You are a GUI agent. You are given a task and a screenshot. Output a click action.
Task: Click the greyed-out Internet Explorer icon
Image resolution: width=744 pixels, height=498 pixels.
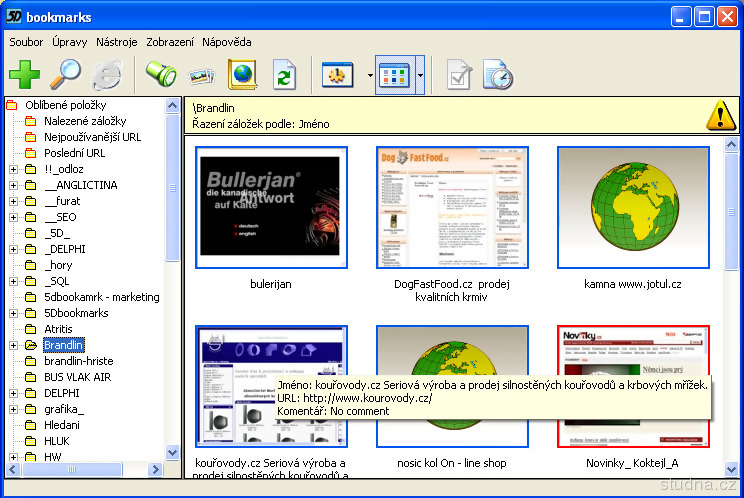click(x=107, y=75)
